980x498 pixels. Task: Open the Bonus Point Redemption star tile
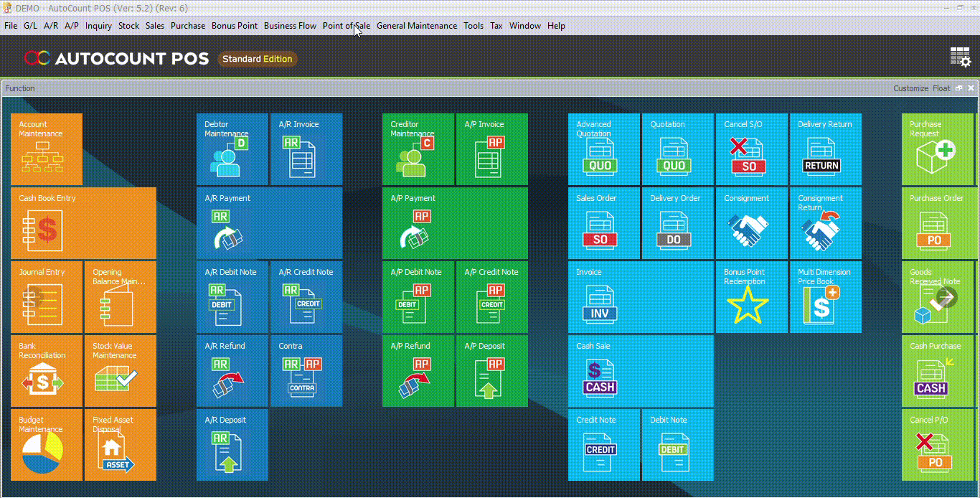(751, 297)
